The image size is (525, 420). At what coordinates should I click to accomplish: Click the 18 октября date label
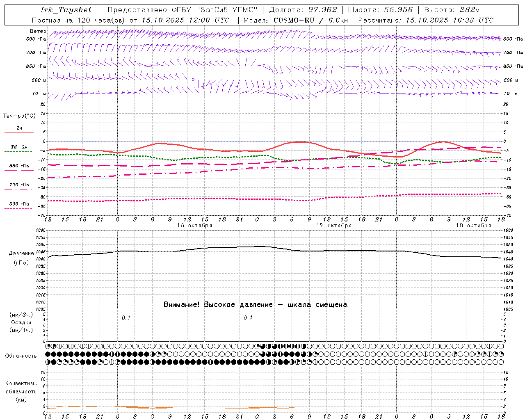(473, 226)
